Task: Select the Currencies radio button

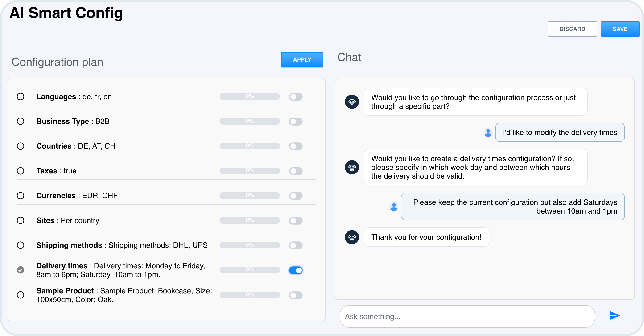Action: pyautogui.click(x=21, y=196)
